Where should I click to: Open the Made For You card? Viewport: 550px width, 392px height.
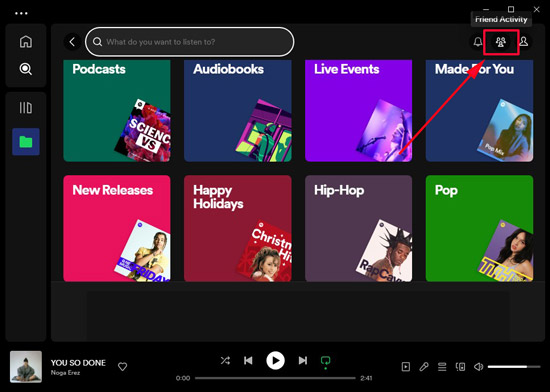(x=479, y=111)
